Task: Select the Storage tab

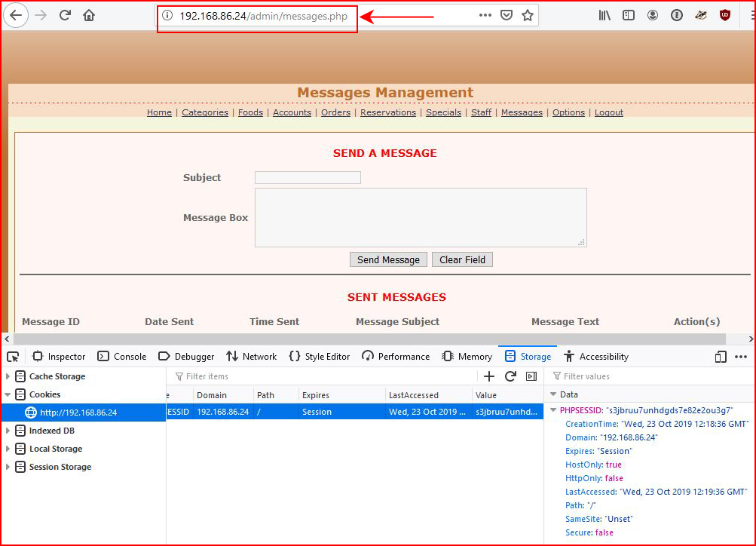Action: click(528, 357)
